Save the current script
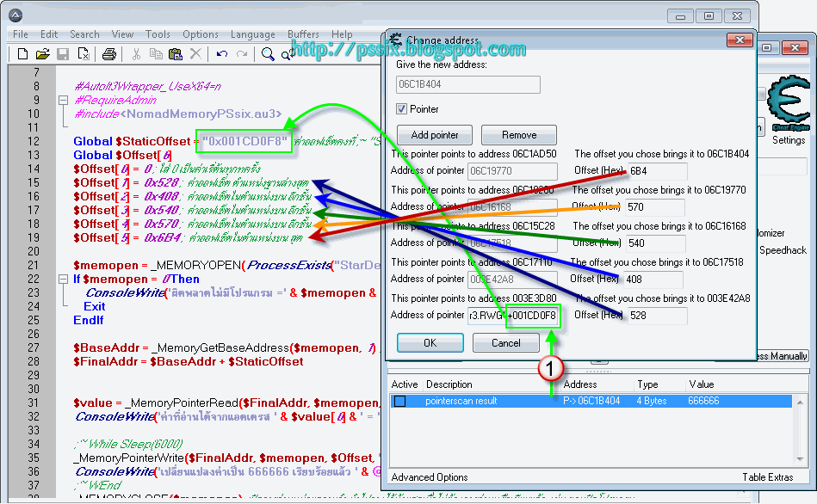The height and width of the screenshot is (504, 817). (x=62, y=53)
